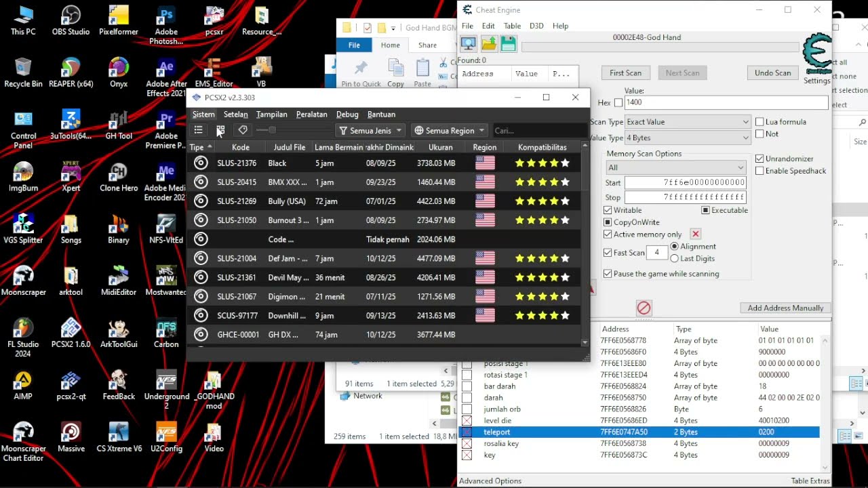Click the Cheat Engine scan progress bar
868x488 pixels.
[x=660, y=47]
